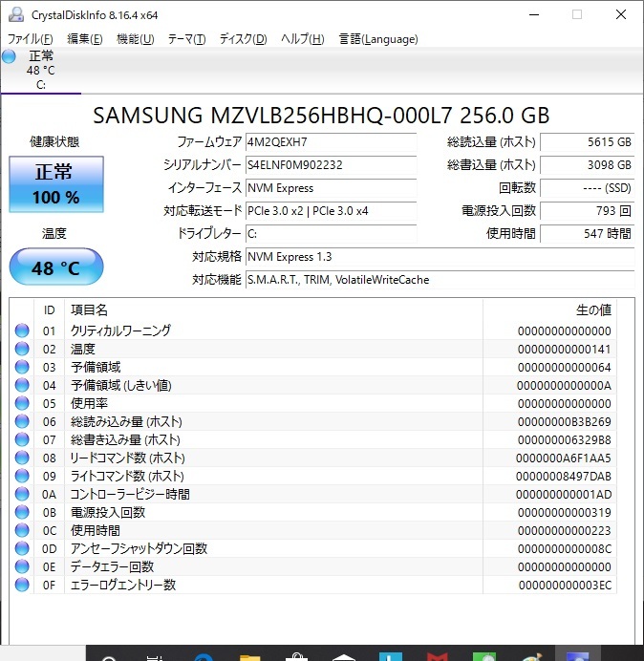Click raw value 0000000000223
This screenshot has height=661, width=644.
565,530
